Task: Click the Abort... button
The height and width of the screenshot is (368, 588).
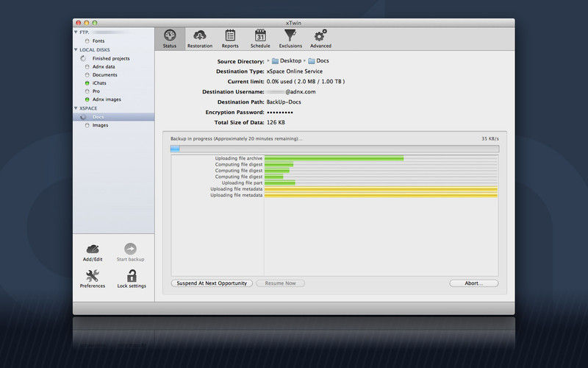Action: (x=474, y=283)
